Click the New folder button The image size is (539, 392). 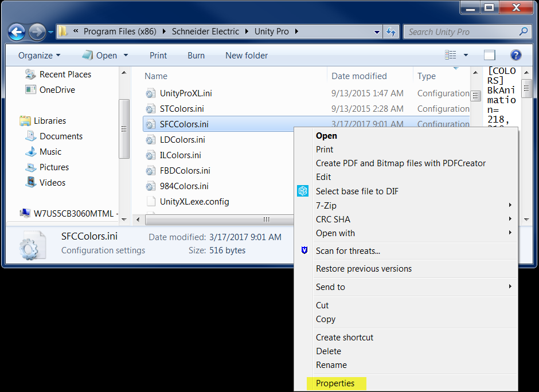[x=247, y=56]
